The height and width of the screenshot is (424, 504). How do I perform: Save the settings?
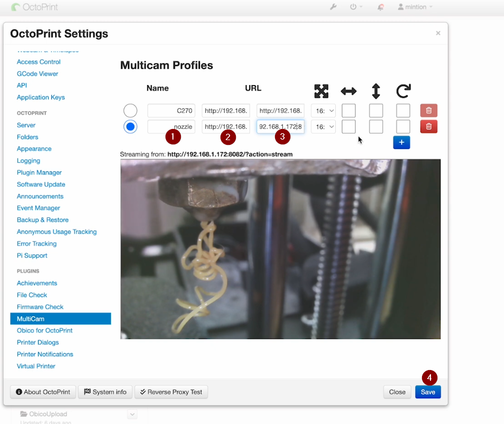pyautogui.click(x=428, y=392)
